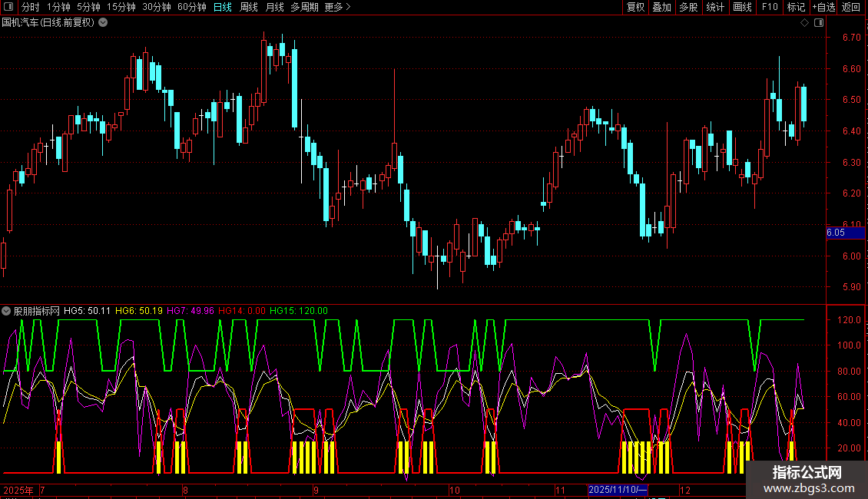
Task: Click the month 9 time axis label
Action: click(x=316, y=490)
